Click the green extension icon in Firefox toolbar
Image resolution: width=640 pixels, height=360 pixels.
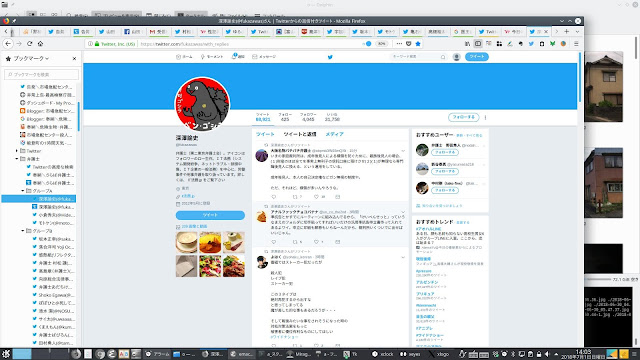(552, 44)
